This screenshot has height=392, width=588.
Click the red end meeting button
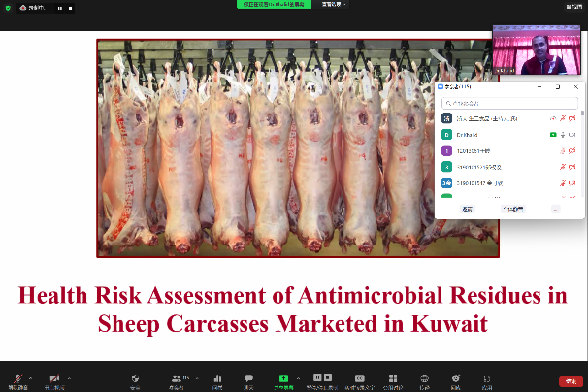coord(570,380)
